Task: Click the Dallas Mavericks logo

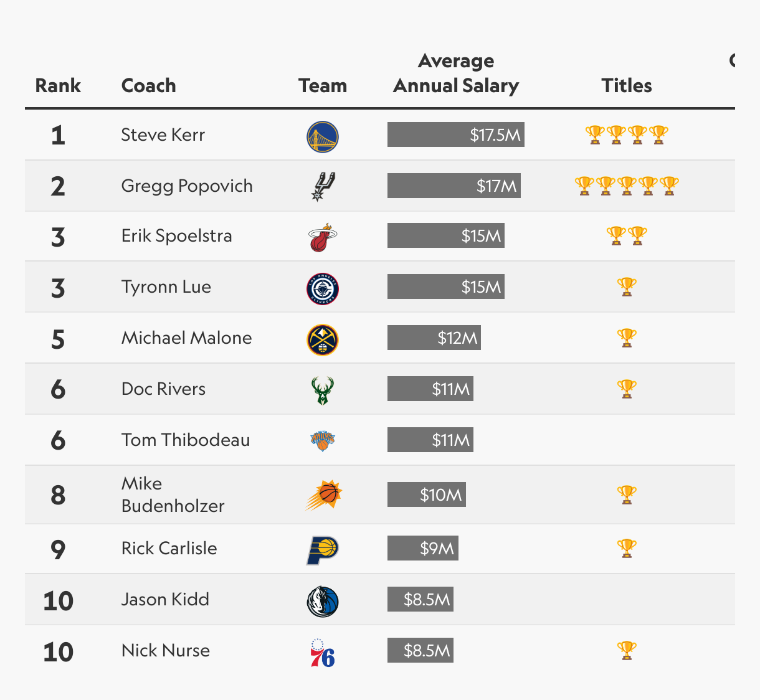Action: 323,602
